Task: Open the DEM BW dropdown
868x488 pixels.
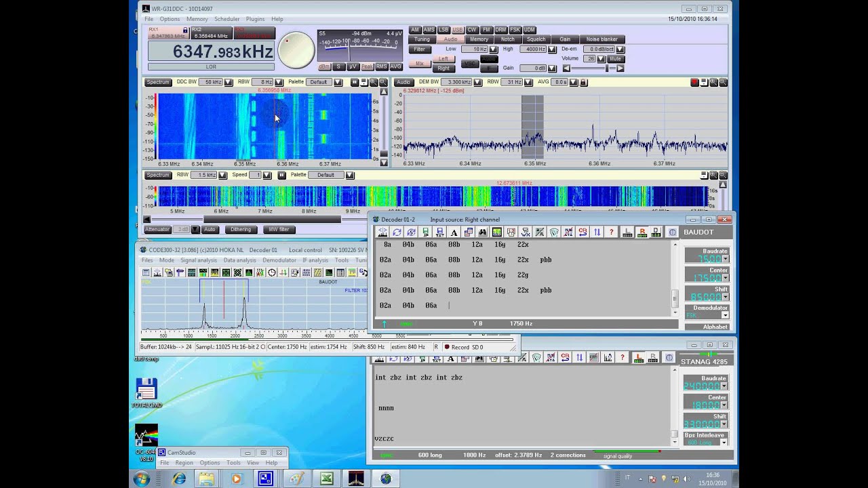Action: tap(477, 82)
